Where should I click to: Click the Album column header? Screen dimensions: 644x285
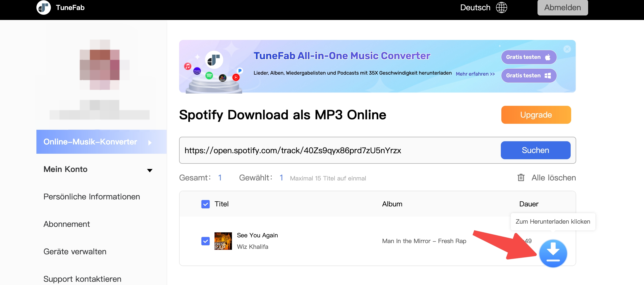tap(392, 204)
